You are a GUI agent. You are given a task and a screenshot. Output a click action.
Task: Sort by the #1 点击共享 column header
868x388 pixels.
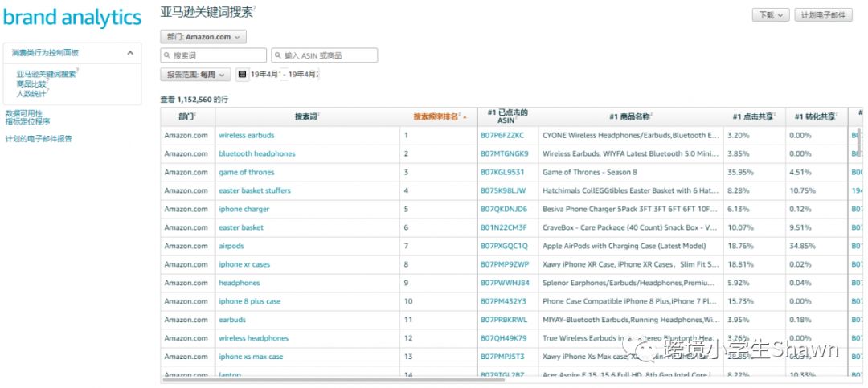[754, 116]
